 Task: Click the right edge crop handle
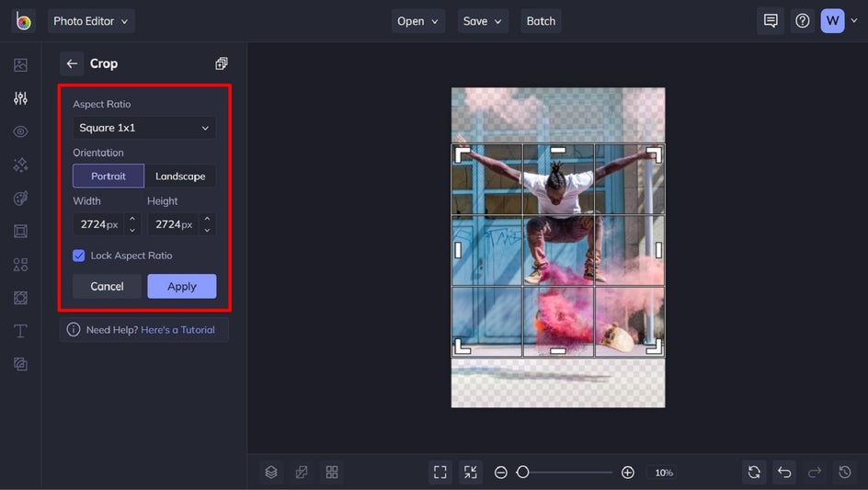(x=658, y=250)
